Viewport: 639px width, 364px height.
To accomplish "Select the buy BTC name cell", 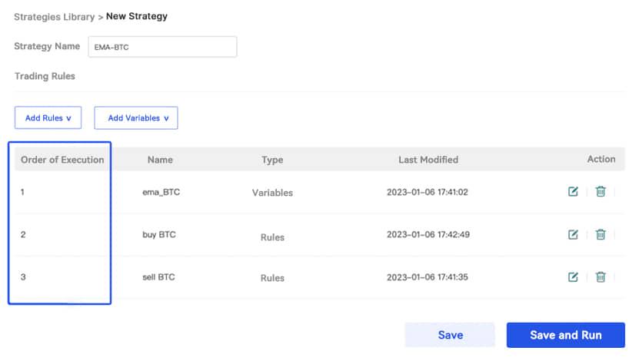I will 159,234.
